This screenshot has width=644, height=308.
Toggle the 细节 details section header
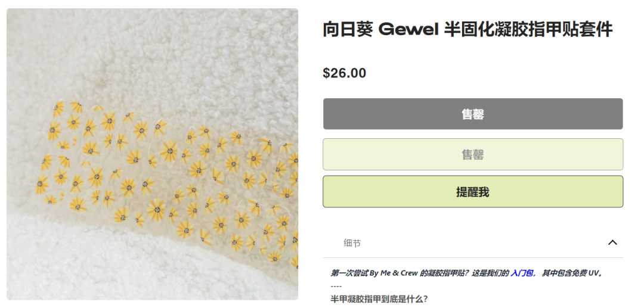coord(473,243)
